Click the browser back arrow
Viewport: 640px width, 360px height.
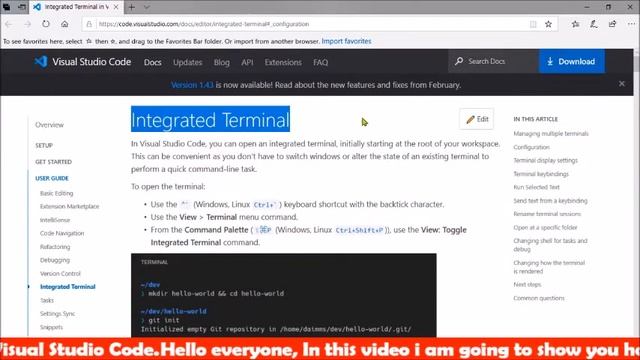click(8, 24)
